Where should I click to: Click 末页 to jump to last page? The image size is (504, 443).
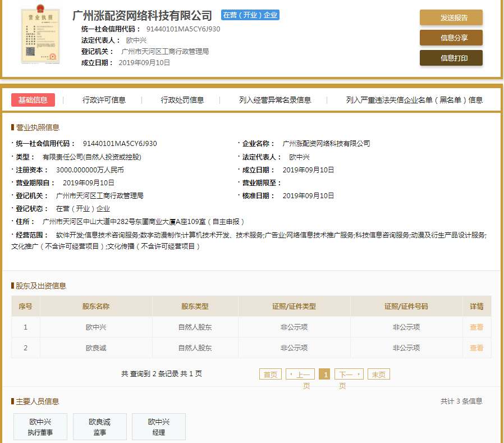[x=378, y=373]
